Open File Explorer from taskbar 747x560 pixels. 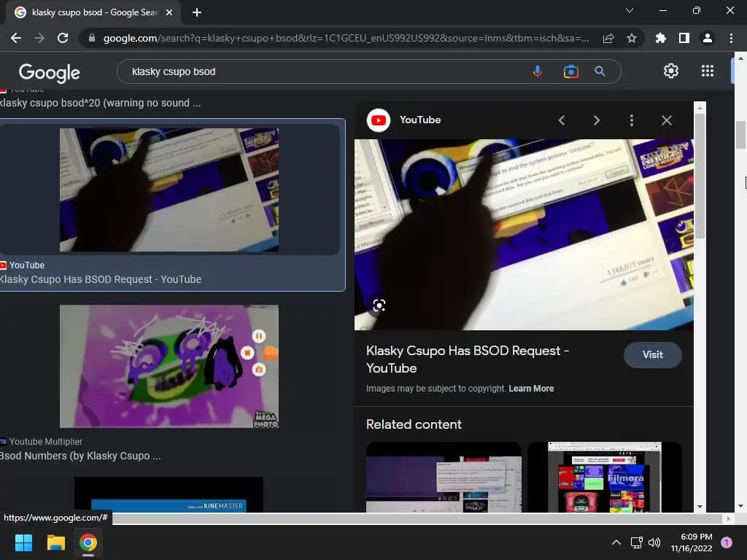(x=55, y=542)
